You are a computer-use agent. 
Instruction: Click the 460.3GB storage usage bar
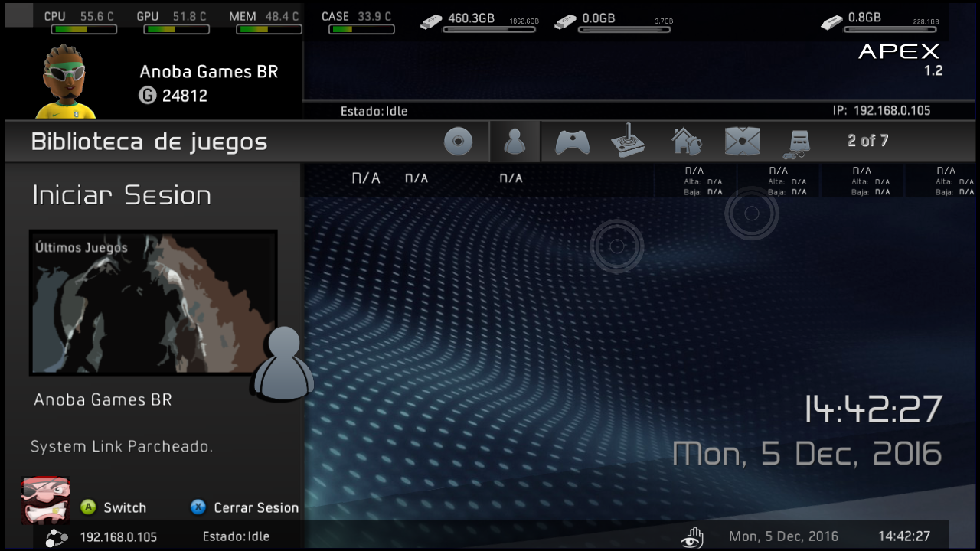click(490, 30)
